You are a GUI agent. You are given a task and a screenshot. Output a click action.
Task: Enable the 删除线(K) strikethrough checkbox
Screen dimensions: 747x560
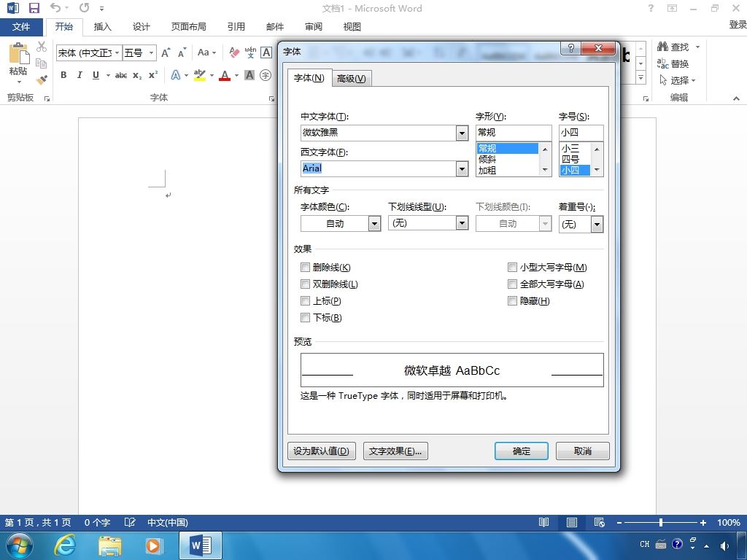click(x=306, y=267)
